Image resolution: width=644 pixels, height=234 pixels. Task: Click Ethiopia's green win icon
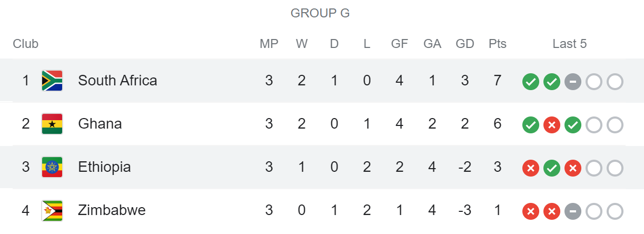(x=551, y=168)
